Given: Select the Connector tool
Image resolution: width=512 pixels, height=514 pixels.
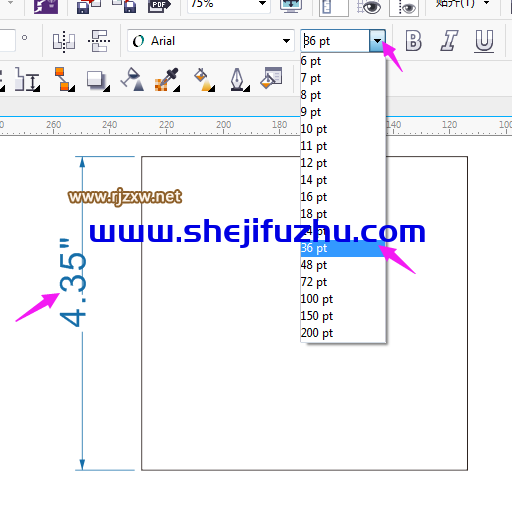Looking at the screenshot, I should (x=64, y=79).
